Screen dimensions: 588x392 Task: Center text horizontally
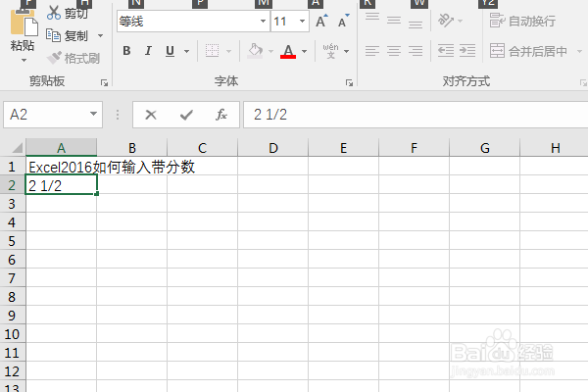[x=394, y=51]
